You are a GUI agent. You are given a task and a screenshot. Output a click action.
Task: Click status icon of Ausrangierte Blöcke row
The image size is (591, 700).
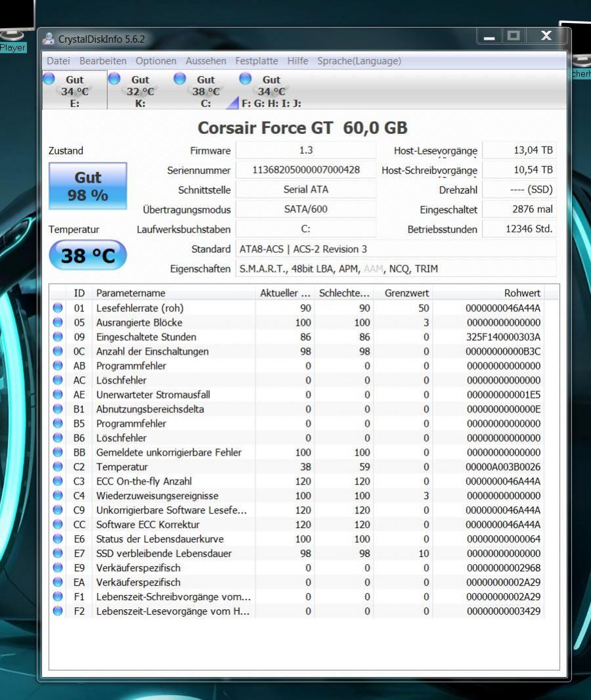pos(58,322)
